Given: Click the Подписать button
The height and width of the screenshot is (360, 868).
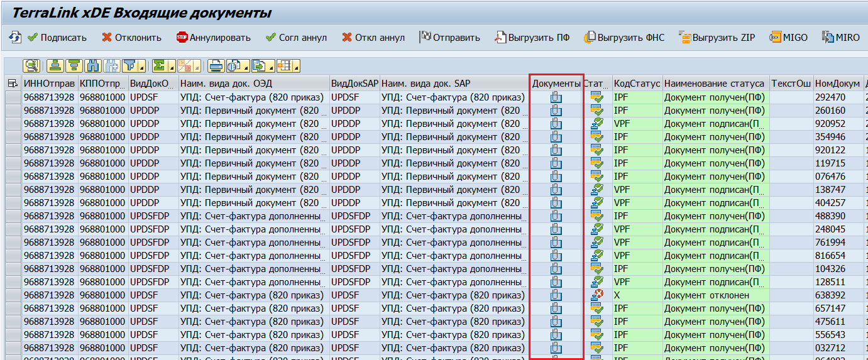Looking at the screenshot, I should pos(57,38).
